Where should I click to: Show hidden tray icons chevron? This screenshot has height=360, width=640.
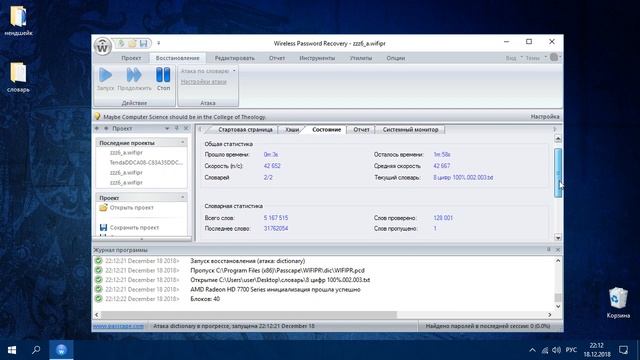(x=532, y=350)
